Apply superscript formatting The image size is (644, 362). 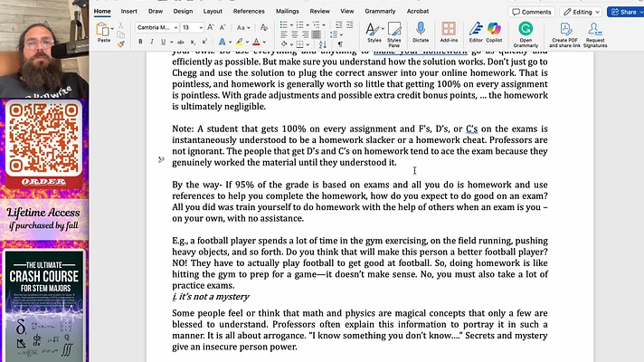(204, 42)
